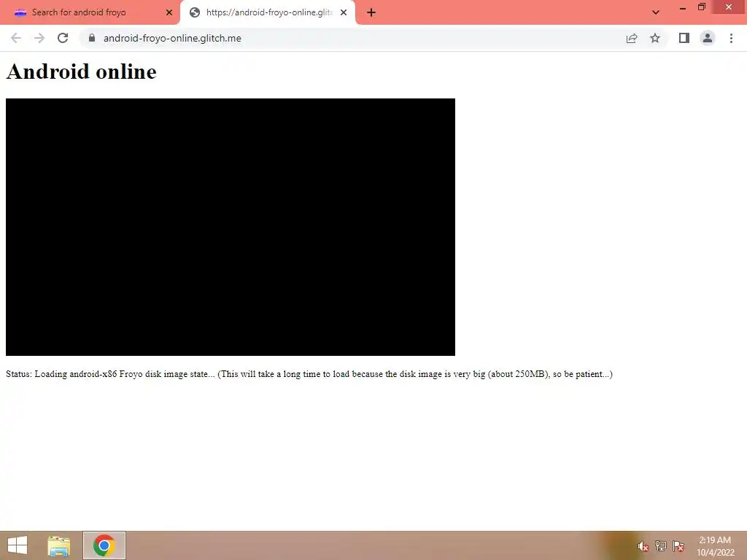Open Chrome's three-dot menu
This screenshot has height=560, width=747.
point(731,38)
